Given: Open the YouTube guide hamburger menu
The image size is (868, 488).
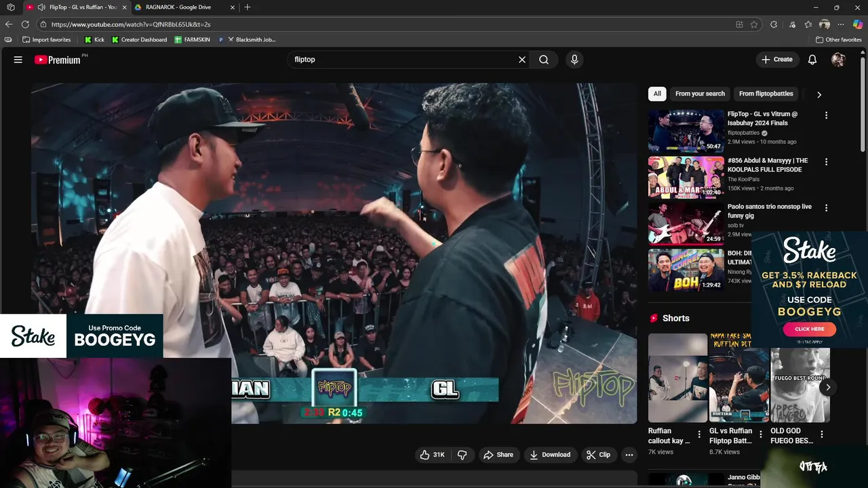Looking at the screenshot, I should 18,60.
